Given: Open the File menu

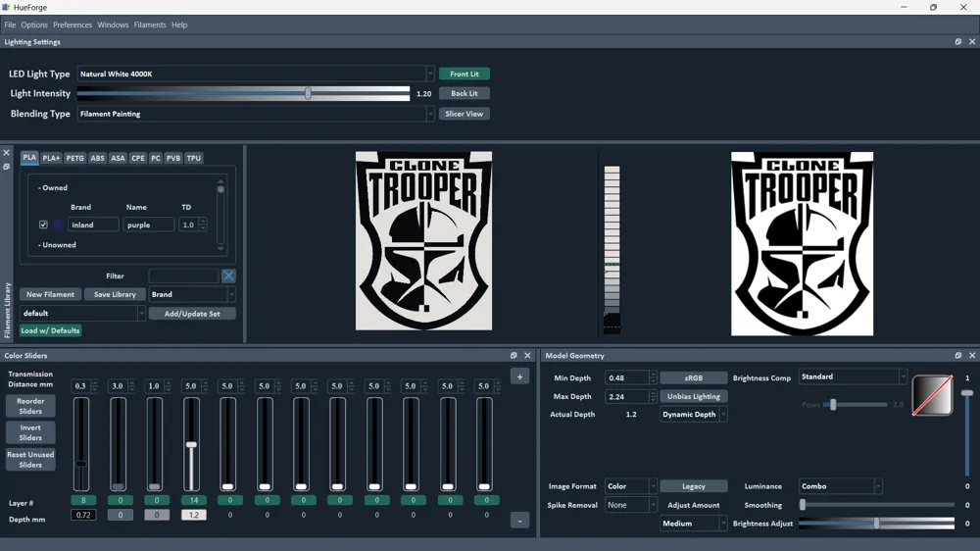Looking at the screenshot, I should click(x=10, y=25).
